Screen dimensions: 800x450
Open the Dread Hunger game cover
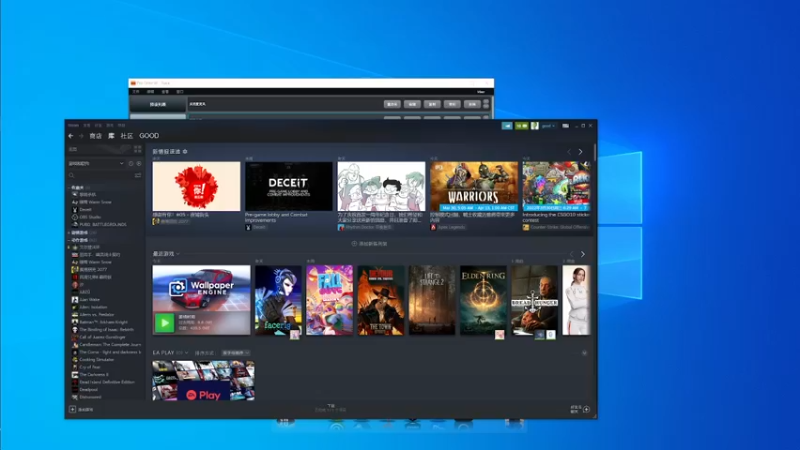pyautogui.click(x=534, y=300)
